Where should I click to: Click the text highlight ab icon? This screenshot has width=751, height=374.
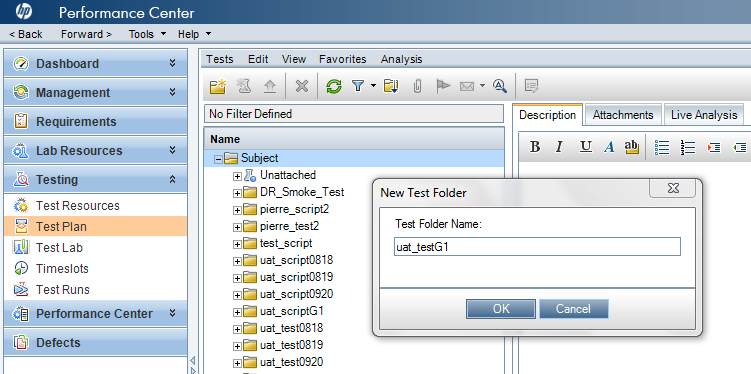632,147
